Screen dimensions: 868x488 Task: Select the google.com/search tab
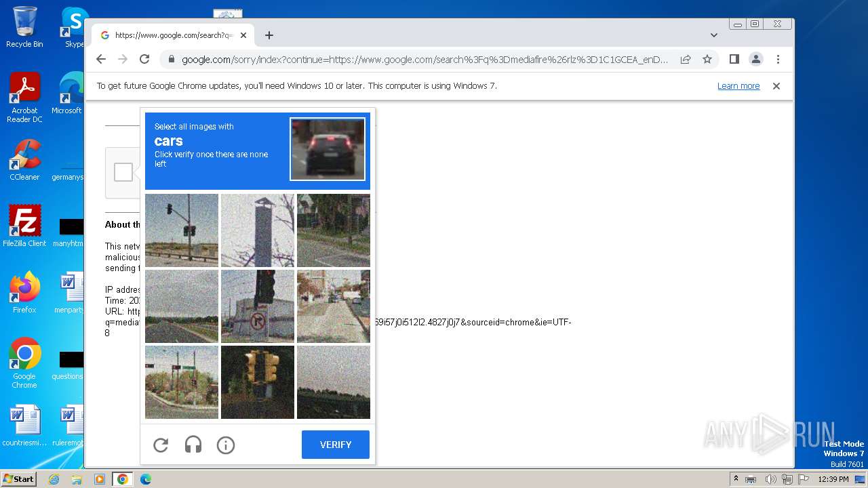(x=173, y=35)
